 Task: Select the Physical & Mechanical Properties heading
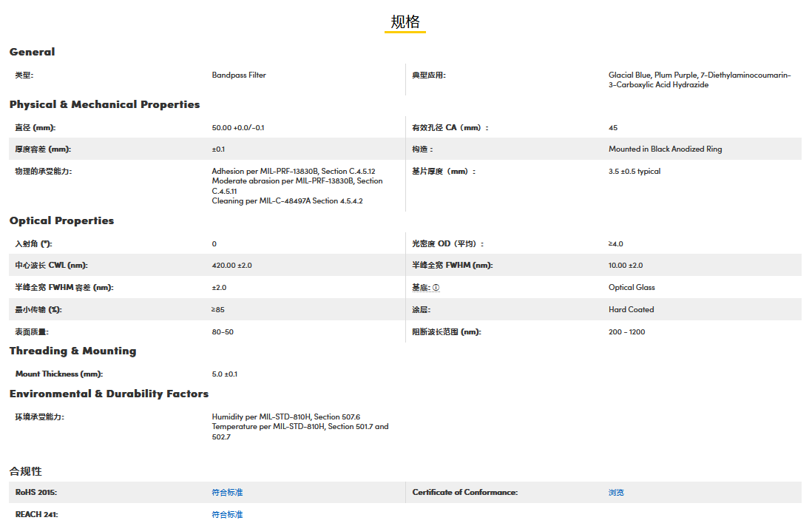(x=104, y=104)
